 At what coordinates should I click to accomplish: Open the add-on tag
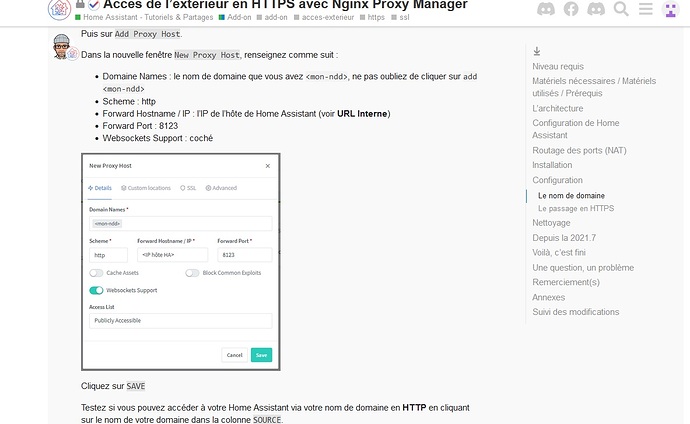tap(272, 17)
